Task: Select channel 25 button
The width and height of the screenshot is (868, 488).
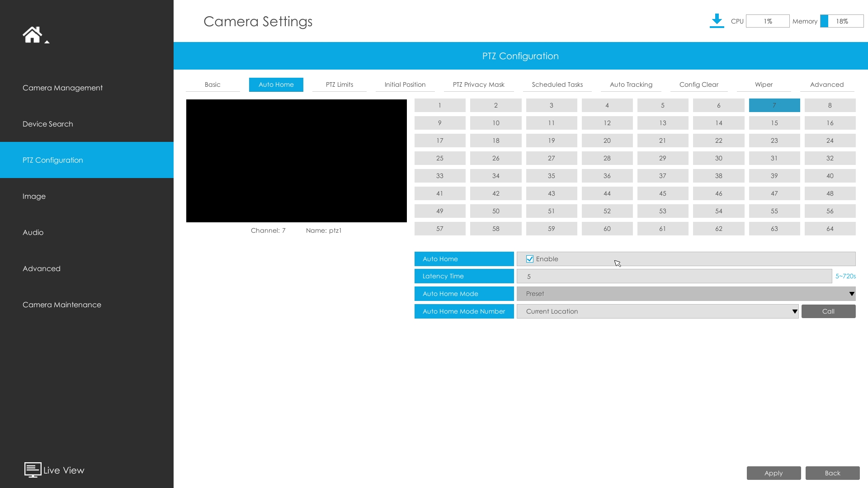Action: click(x=440, y=158)
